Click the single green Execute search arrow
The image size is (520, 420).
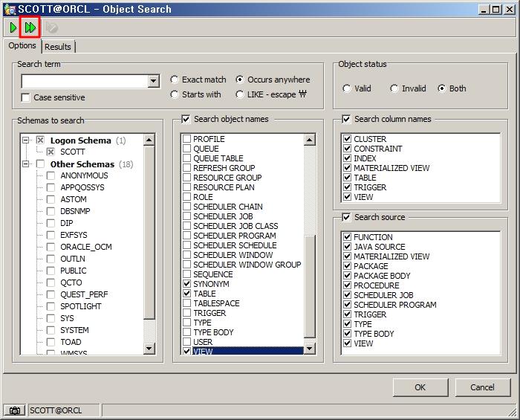[13, 28]
